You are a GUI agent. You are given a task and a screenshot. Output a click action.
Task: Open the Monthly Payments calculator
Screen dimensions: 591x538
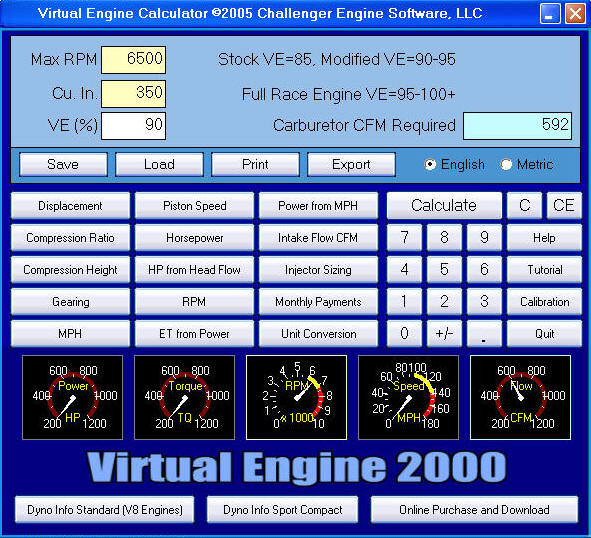point(318,302)
